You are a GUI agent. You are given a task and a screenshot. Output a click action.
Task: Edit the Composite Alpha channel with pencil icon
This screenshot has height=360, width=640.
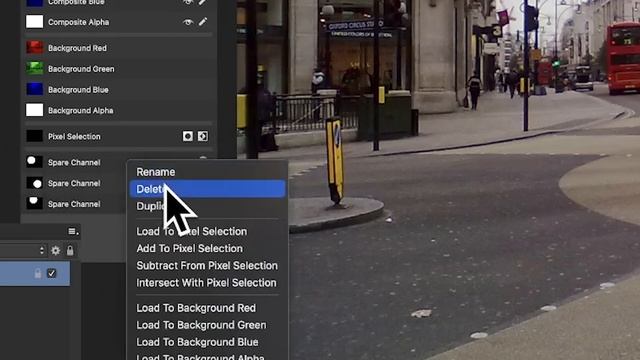[203, 22]
